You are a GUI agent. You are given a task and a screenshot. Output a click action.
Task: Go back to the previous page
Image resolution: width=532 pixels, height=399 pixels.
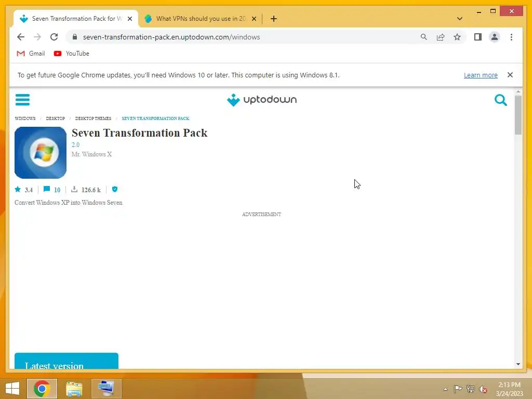coord(21,37)
